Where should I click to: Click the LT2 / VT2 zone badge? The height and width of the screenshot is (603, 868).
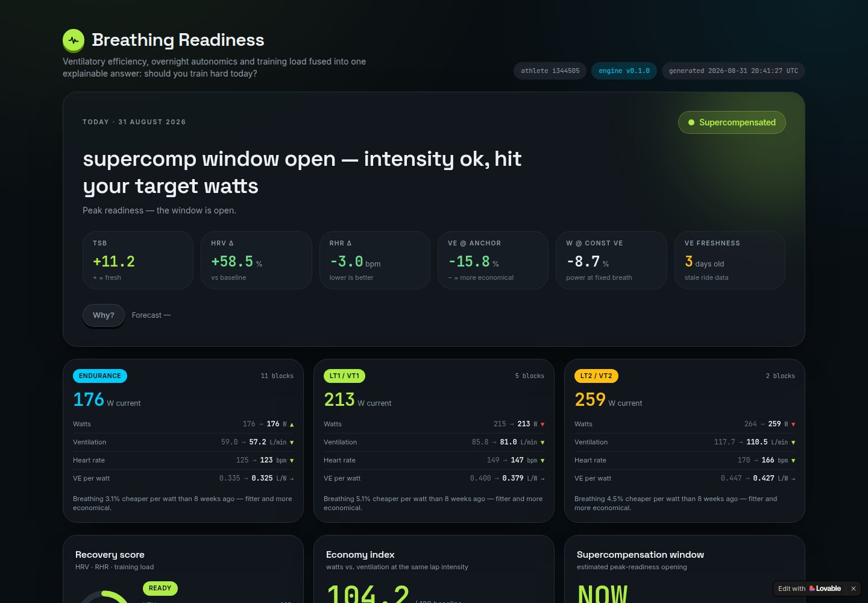[596, 376]
